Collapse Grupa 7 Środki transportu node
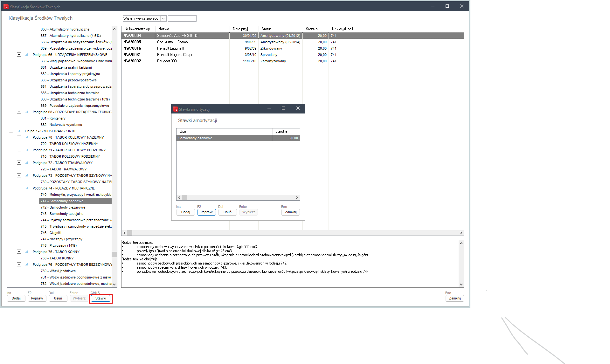This screenshot has height=364, width=610. (11, 131)
